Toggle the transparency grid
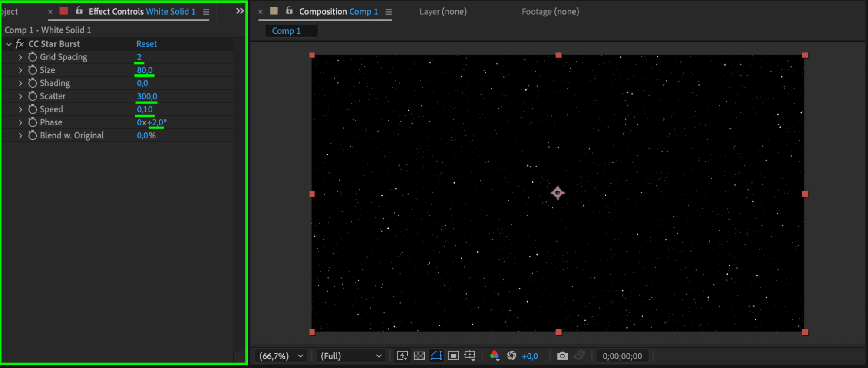 click(x=419, y=356)
